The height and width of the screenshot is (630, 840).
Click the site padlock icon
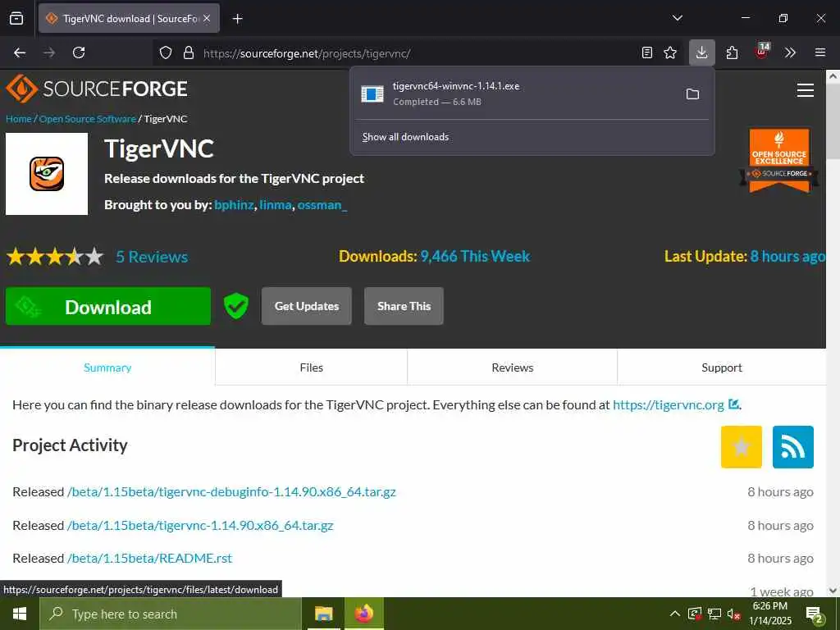pyautogui.click(x=189, y=52)
